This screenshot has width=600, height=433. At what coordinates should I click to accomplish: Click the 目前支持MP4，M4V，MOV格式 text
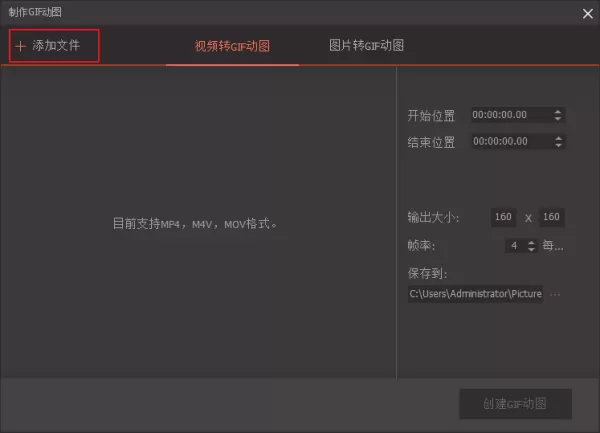coord(195,224)
